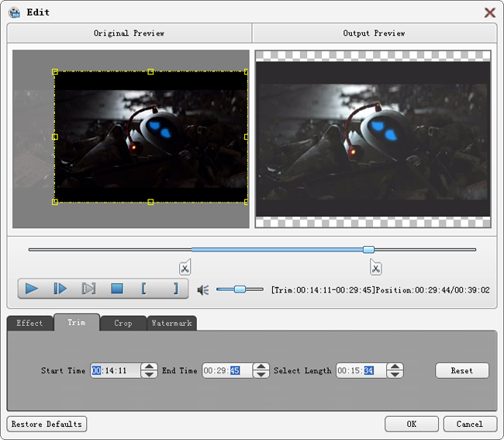Screen dimensions: 504x440
Task: Switch to the Effect tab
Action: [29, 323]
